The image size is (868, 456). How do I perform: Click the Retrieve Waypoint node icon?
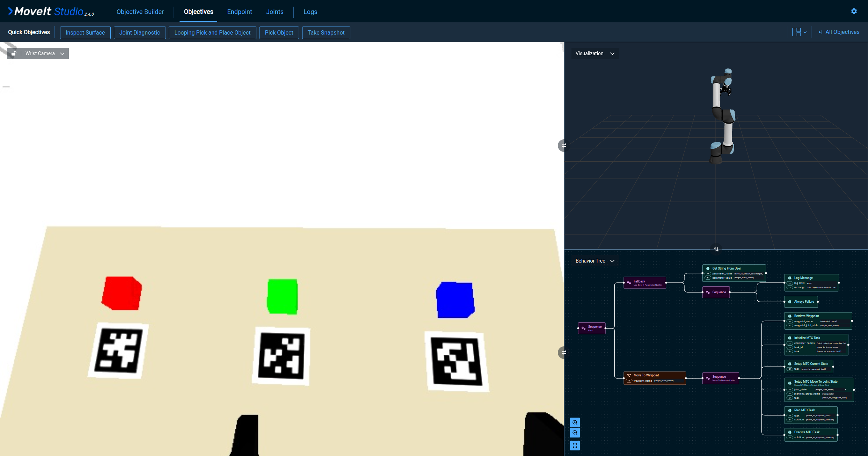pos(790,316)
